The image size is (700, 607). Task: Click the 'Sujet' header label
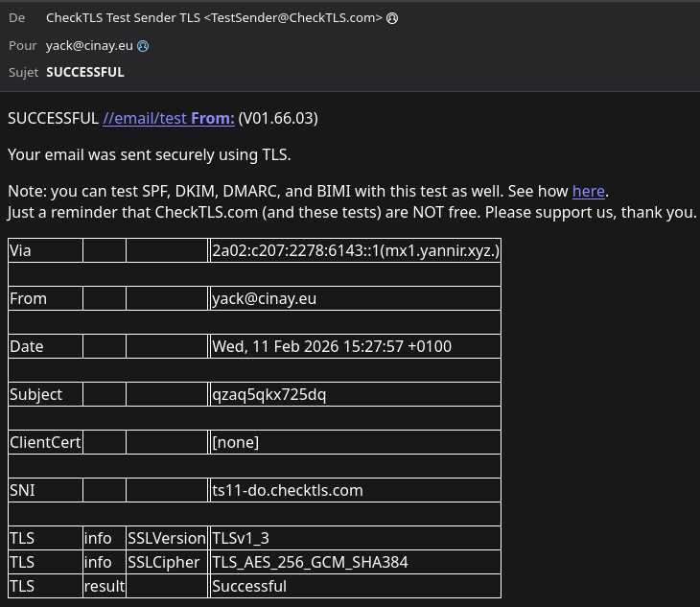24,72
